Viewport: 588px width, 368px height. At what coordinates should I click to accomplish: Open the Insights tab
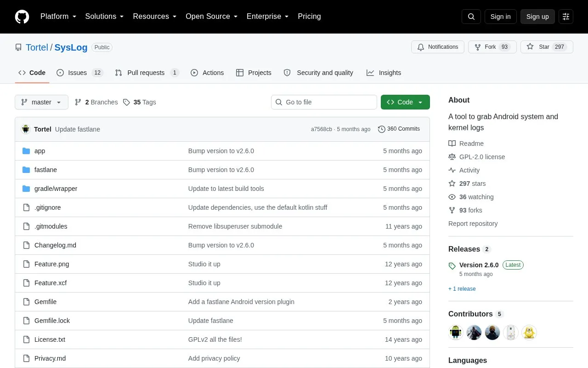(x=384, y=73)
